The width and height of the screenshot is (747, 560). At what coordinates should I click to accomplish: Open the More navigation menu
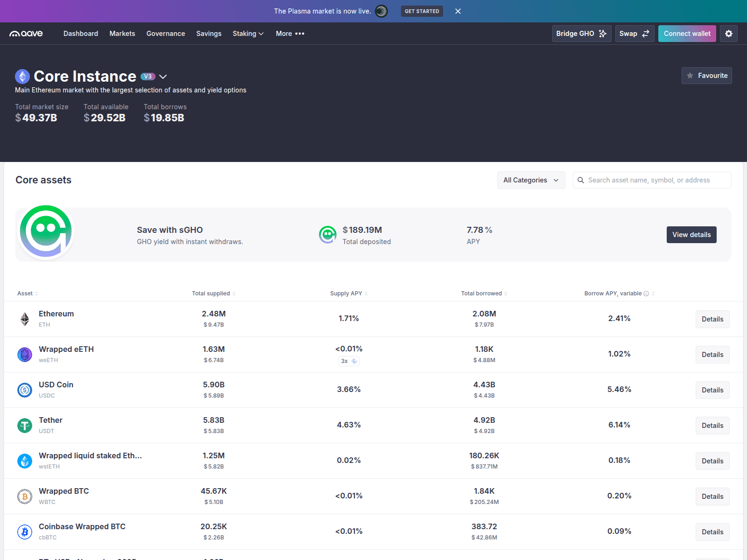pyautogui.click(x=290, y=34)
